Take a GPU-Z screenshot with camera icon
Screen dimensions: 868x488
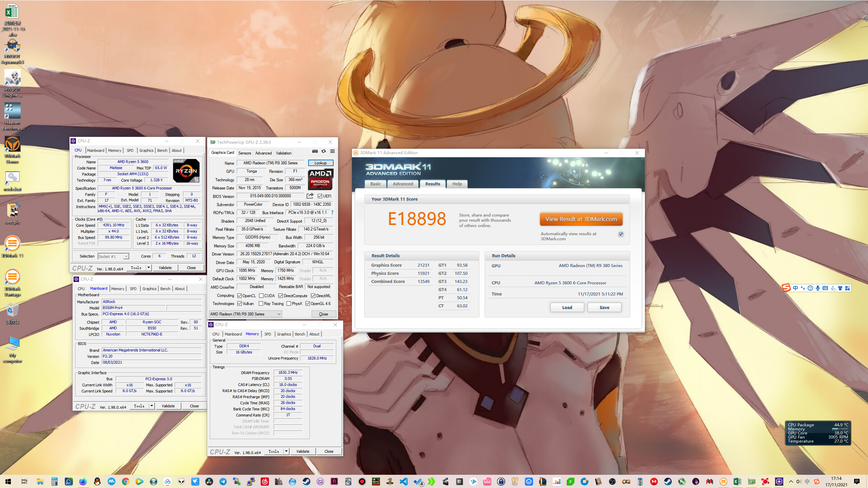[315, 151]
